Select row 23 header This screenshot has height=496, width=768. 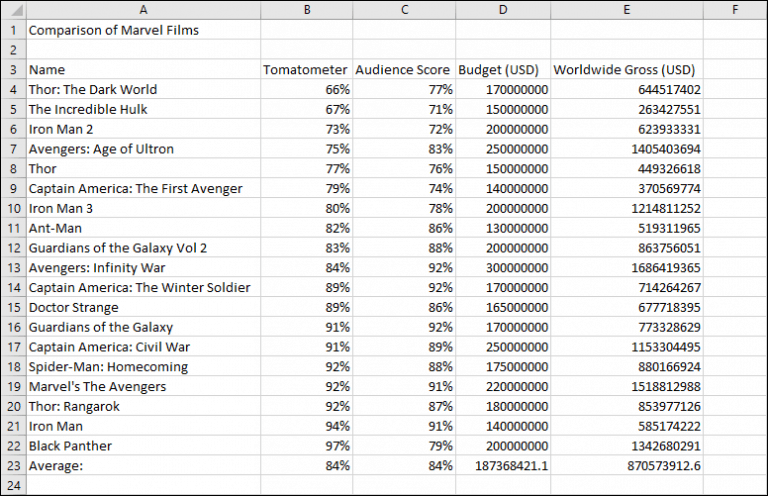[x=14, y=466]
